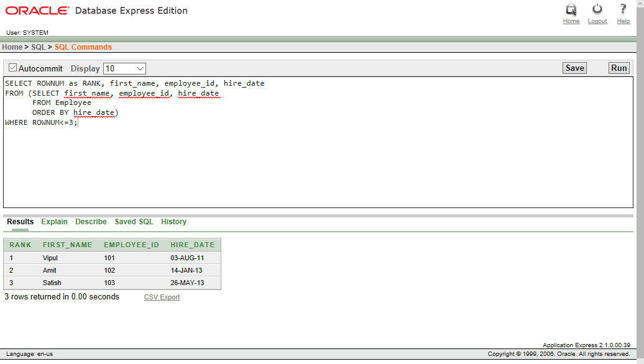Click the Home text link in header

tap(571, 21)
